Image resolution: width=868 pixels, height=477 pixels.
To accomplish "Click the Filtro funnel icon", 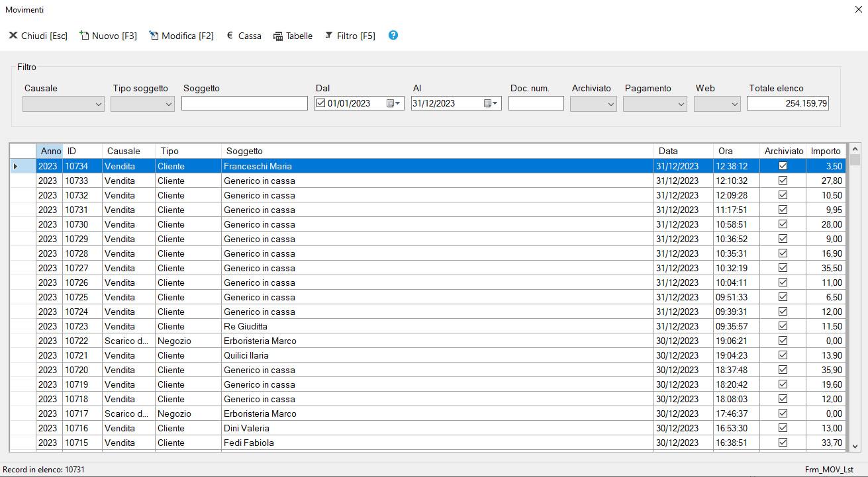I will click(328, 35).
